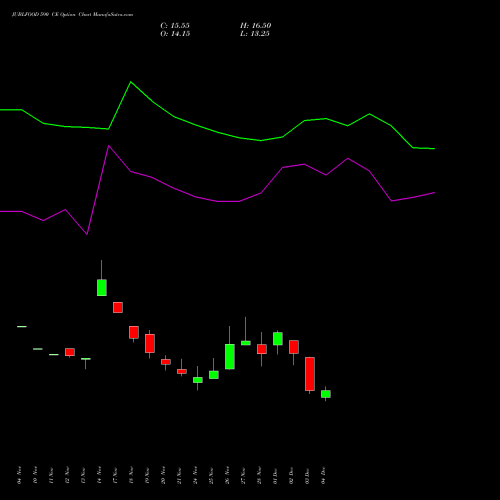Select the 24 Nov date label
The image size is (500, 500).
click(x=195, y=475)
